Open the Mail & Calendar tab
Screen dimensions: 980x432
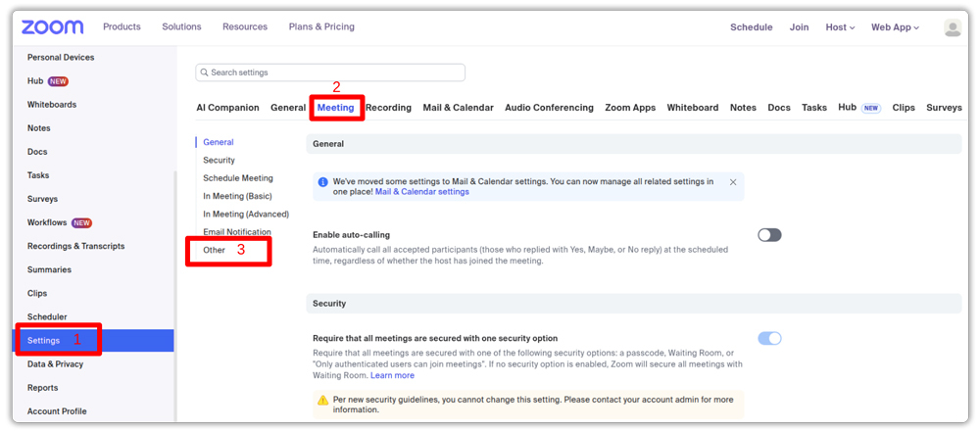click(458, 108)
